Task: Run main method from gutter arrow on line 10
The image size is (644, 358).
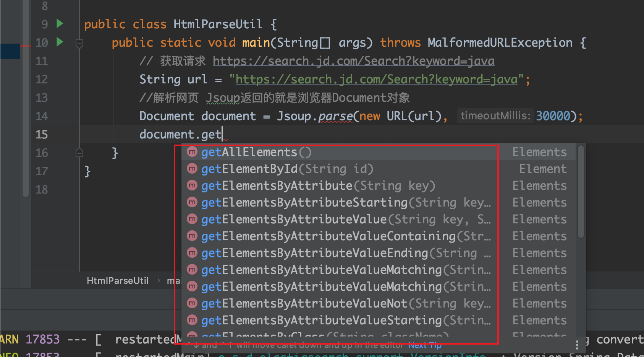Action: 60,42
